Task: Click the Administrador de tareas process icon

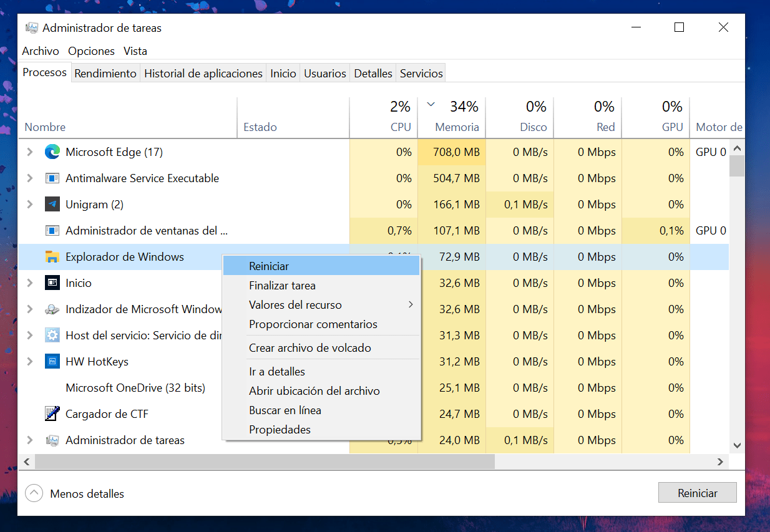Action: 52,440
